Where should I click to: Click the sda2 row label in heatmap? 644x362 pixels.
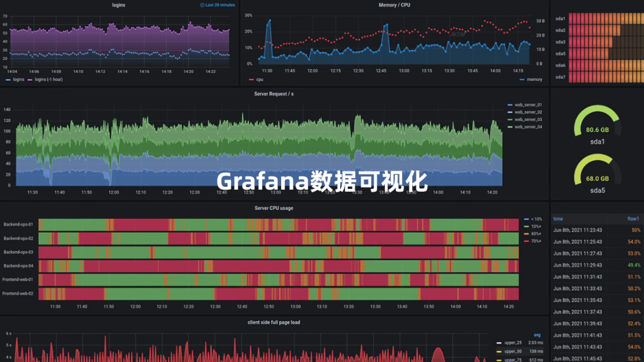tap(560, 31)
